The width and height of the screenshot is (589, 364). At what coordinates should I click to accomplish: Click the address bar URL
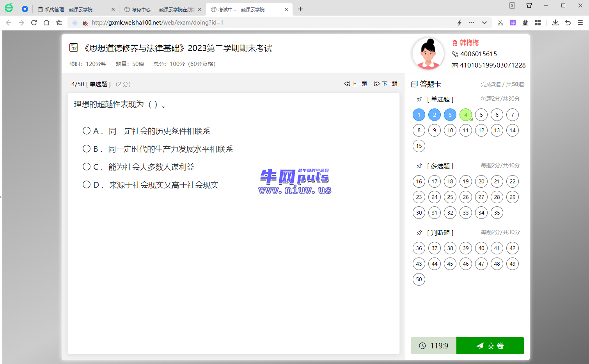coord(158,23)
